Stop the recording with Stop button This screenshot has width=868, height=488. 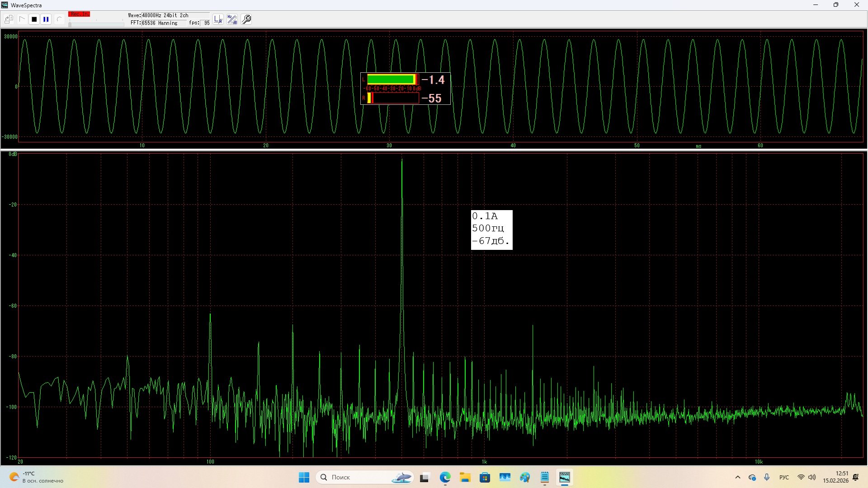(34, 19)
